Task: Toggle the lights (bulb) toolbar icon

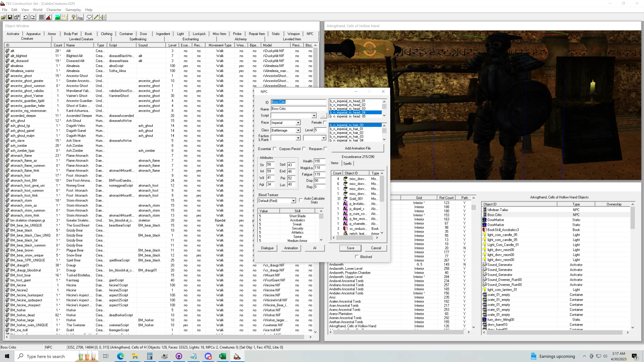Action: click(x=73, y=17)
